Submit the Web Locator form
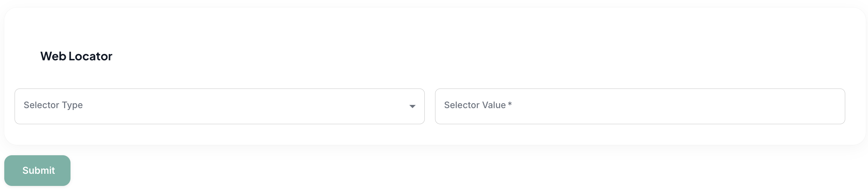Screen dimensions: 868x192 coord(37,171)
